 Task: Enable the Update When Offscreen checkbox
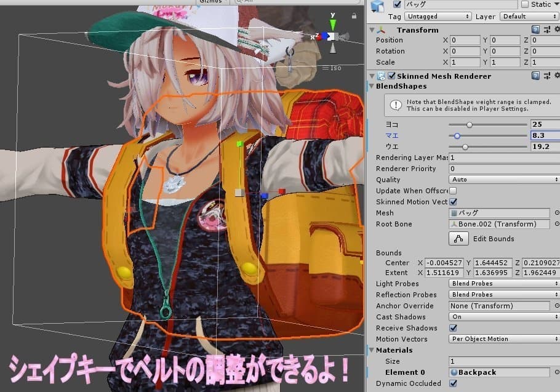coord(452,190)
